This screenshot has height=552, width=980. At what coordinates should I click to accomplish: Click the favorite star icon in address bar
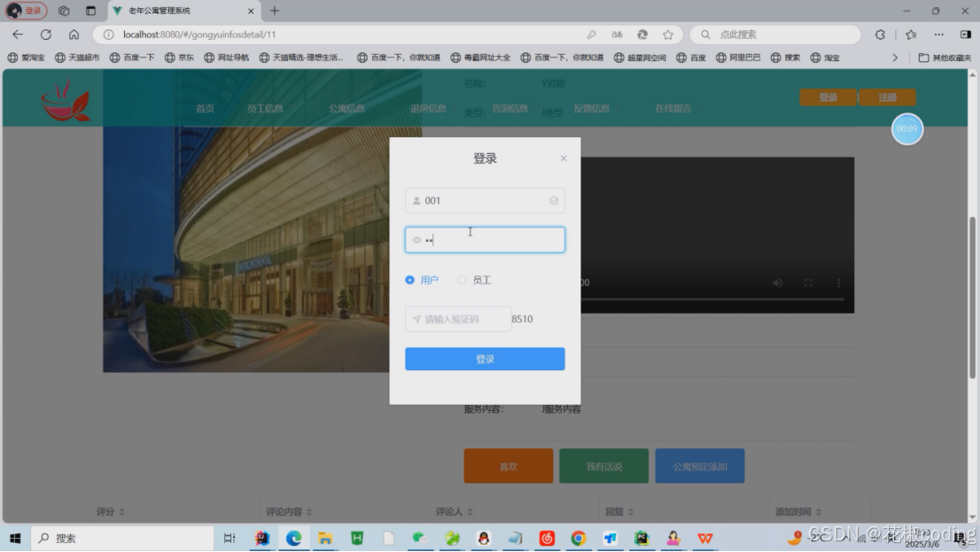(668, 35)
